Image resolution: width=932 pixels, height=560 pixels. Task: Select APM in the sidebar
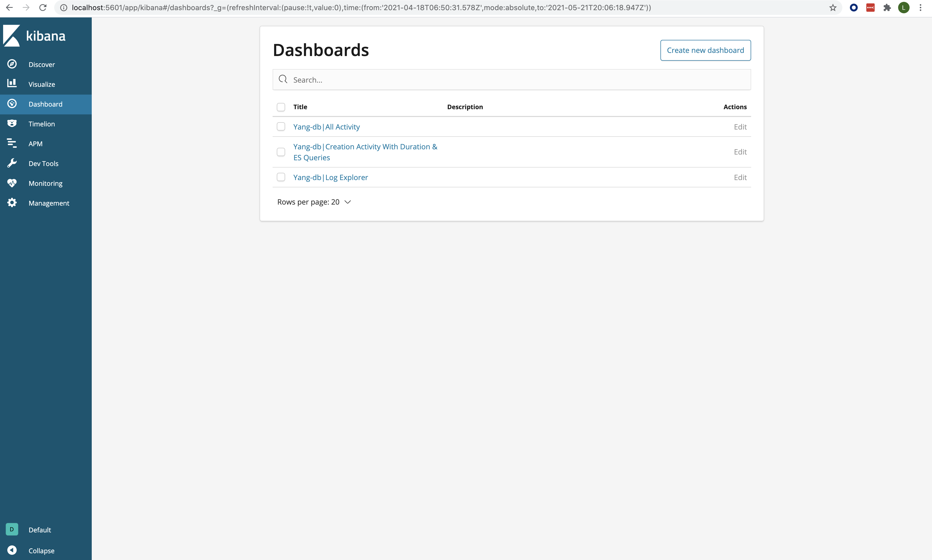point(35,144)
